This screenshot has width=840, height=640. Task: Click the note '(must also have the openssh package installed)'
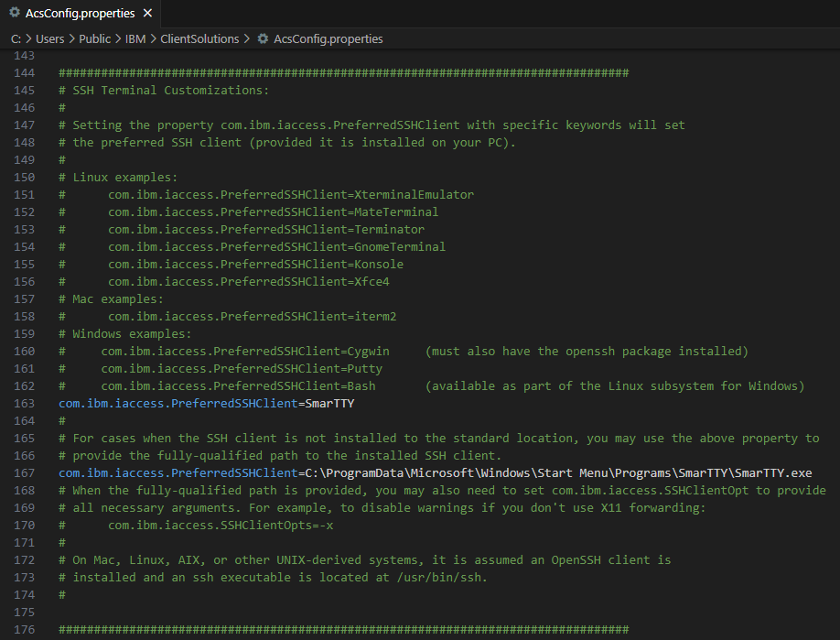[x=587, y=351]
